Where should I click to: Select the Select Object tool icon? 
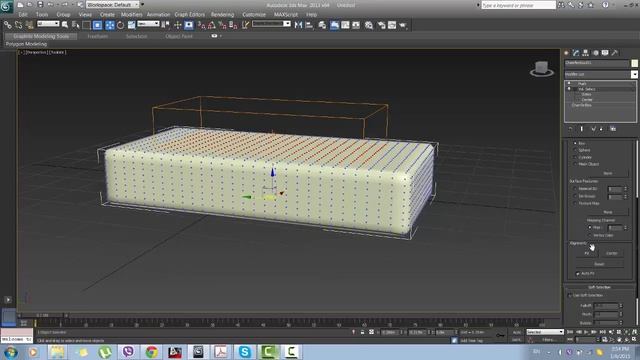[65, 25]
